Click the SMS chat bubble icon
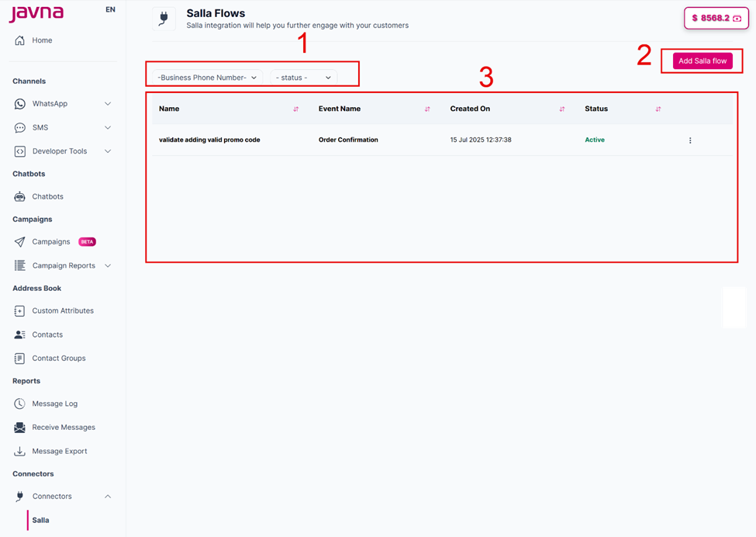Viewport: 756px width, 537px height. (19, 128)
